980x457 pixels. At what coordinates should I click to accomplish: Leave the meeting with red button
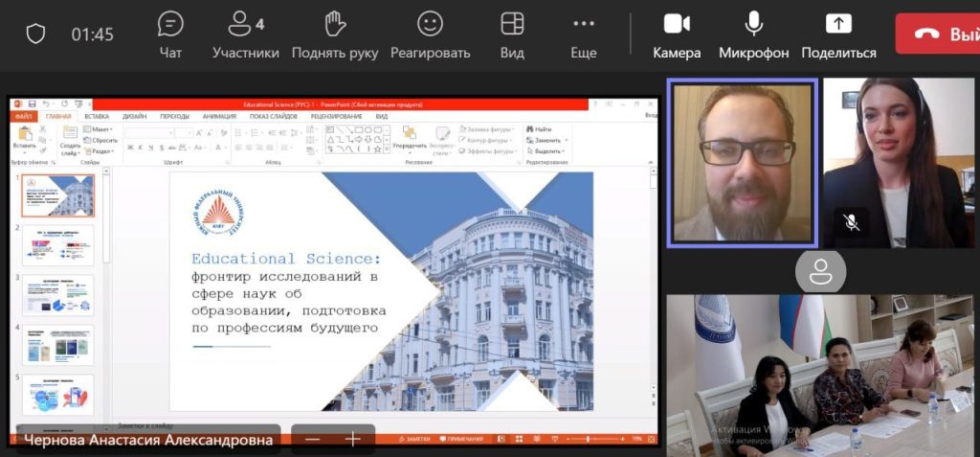(938, 34)
